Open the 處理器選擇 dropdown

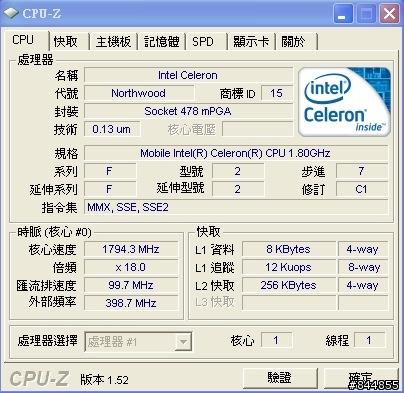point(138,341)
